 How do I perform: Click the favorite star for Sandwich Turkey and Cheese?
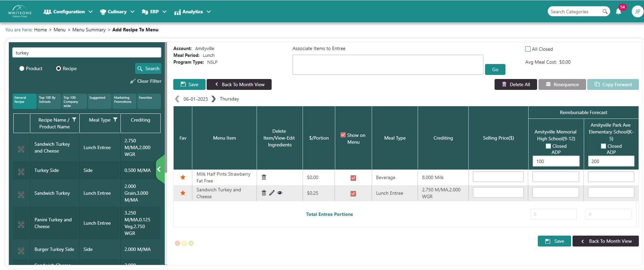click(183, 193)
